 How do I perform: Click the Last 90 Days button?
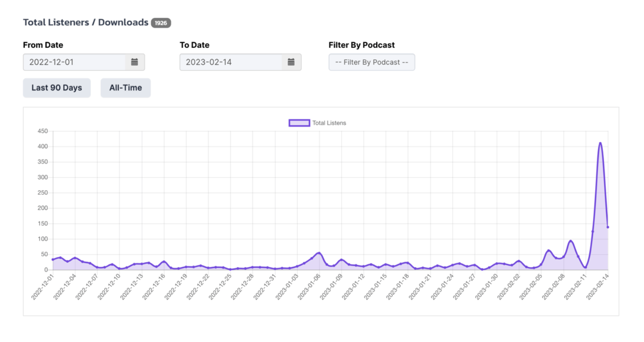click(56, 88)
